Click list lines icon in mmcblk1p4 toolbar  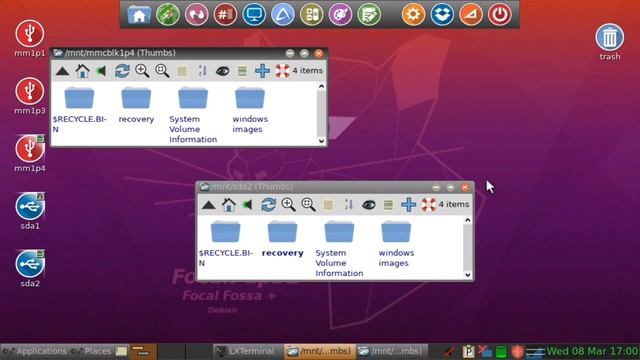(242, 71)
